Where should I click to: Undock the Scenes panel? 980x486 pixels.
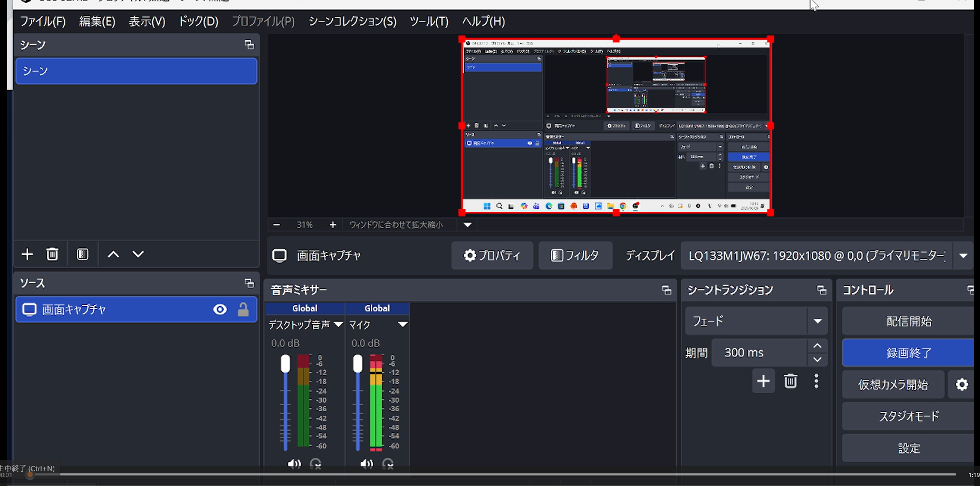249,45
